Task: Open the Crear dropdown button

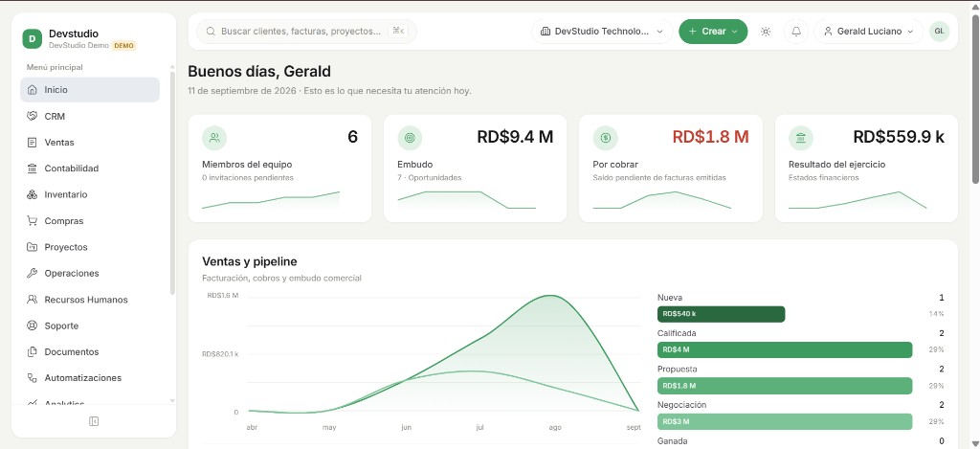Action: click(713, 32)
